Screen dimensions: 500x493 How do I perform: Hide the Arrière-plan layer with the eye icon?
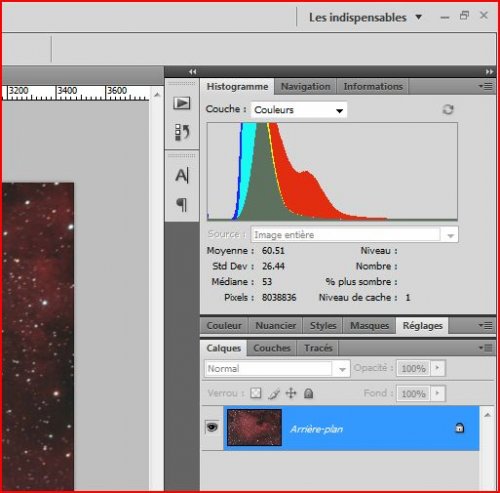pos(212,427)
